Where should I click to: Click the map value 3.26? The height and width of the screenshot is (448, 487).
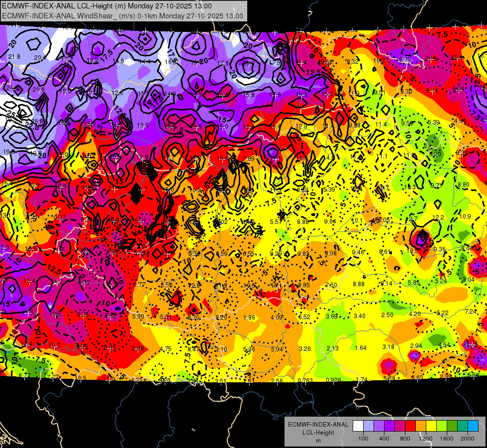click(304, 349)
